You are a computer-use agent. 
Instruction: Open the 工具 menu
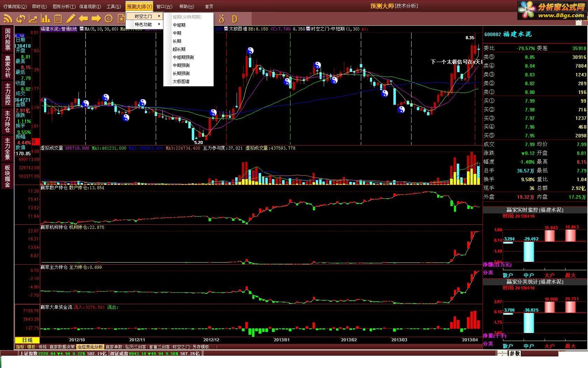pos(114,6)
